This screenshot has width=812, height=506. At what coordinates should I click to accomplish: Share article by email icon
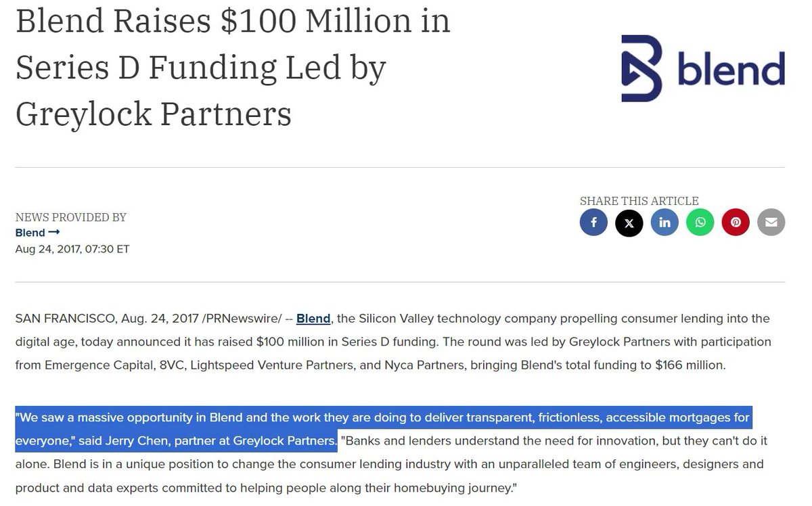[771, 223]
